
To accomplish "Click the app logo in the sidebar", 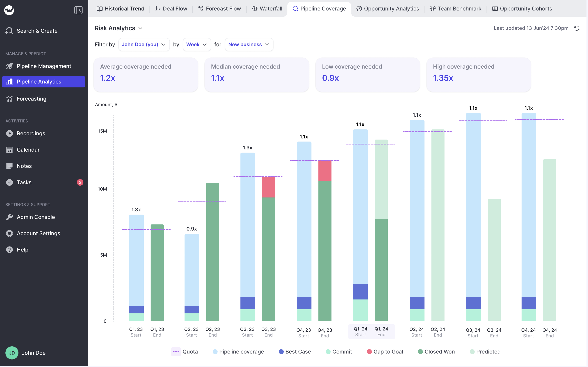I will 9,10.
